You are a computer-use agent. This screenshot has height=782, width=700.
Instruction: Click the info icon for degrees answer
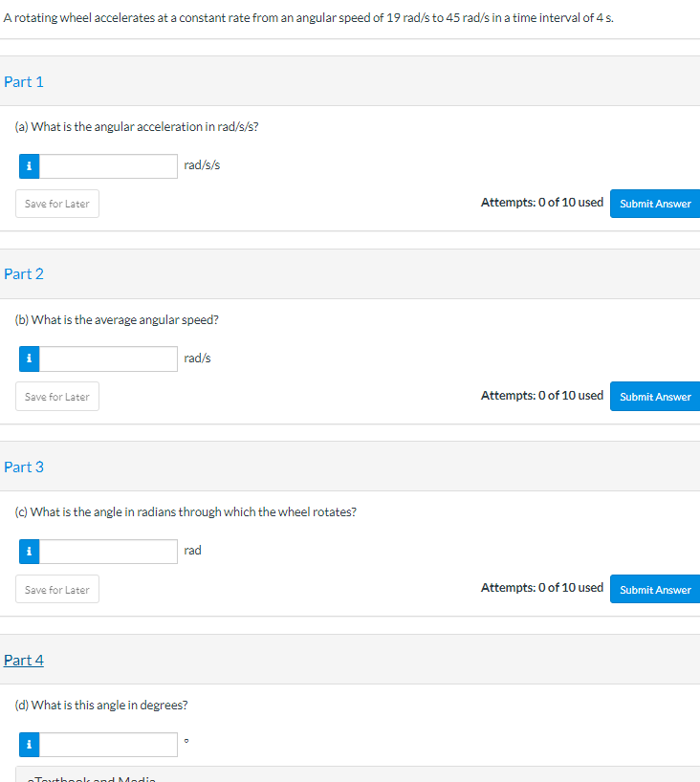tap(29, 745)
